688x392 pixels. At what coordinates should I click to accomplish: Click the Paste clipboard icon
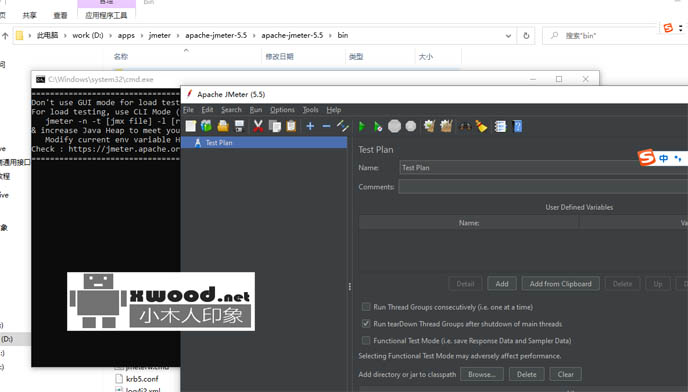click(x=291, y=126)
